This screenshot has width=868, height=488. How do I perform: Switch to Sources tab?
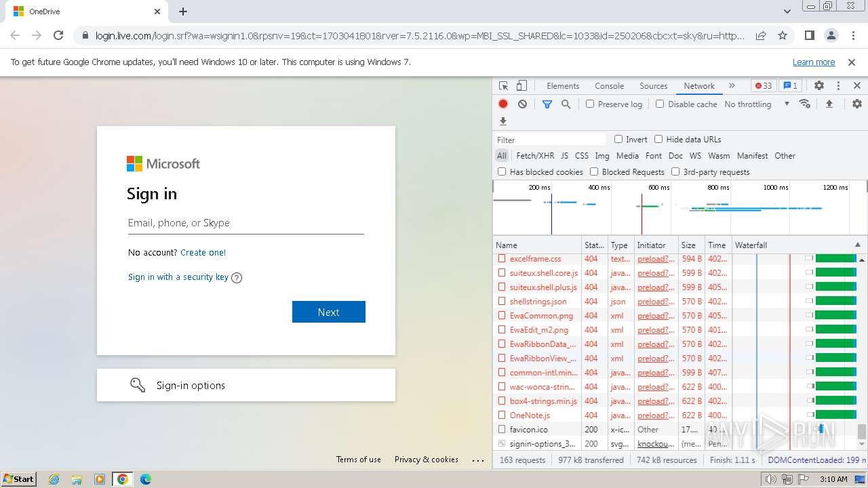tap(654, 86)
